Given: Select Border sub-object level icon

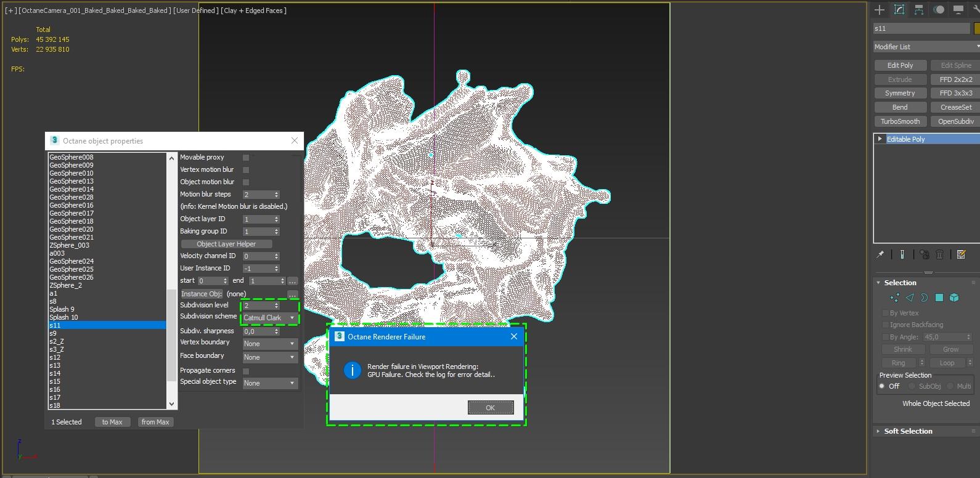Looking at the screenshot, I should click(925, 298).
